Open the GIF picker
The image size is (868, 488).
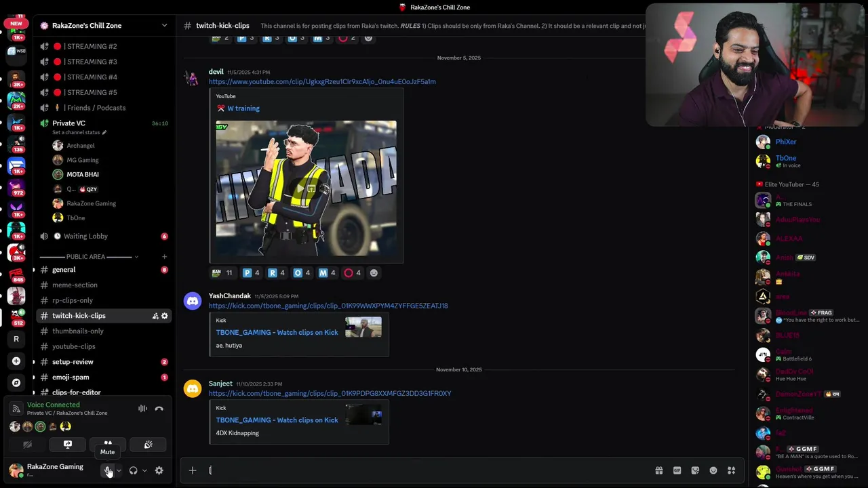click(x=677, y=470)
